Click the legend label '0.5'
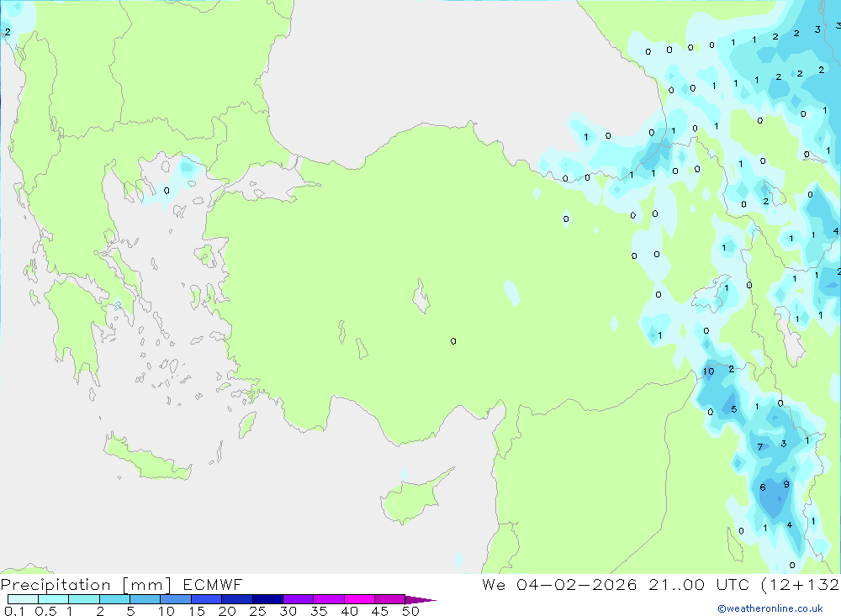The image size is (841, 616). (x=45, y=611)
